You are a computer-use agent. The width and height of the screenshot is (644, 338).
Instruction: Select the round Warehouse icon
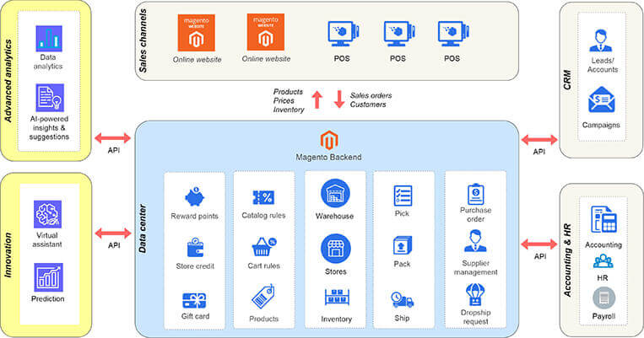click(335, 194)
